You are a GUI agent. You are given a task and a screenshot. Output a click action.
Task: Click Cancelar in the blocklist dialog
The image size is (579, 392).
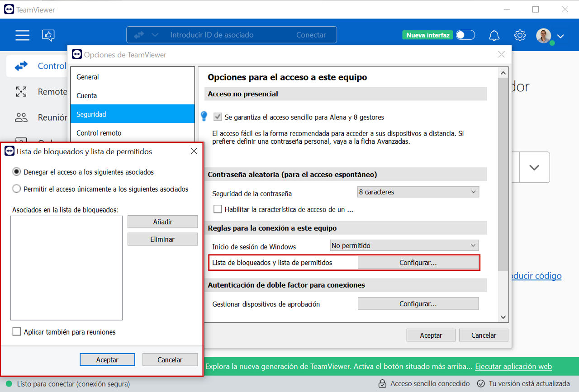[x=170, y=359]
